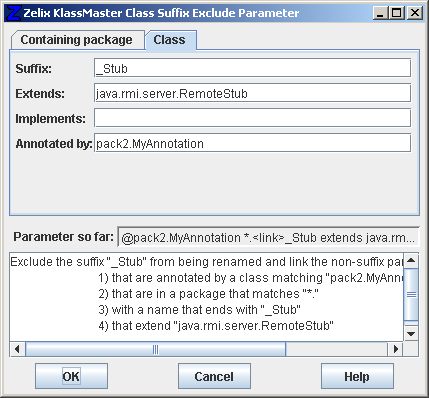The width and height of the screenshot is (429, 398).
Task: Click text 'with a name that ends with "_Stub"'
Action: tap(206, 310)
